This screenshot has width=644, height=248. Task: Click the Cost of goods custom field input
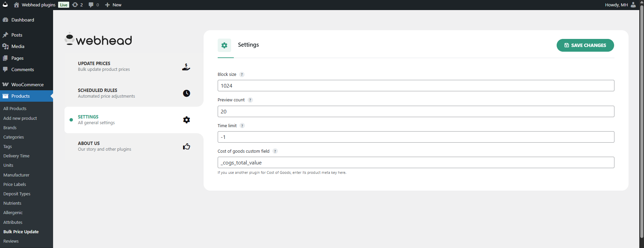pos(416,163)
